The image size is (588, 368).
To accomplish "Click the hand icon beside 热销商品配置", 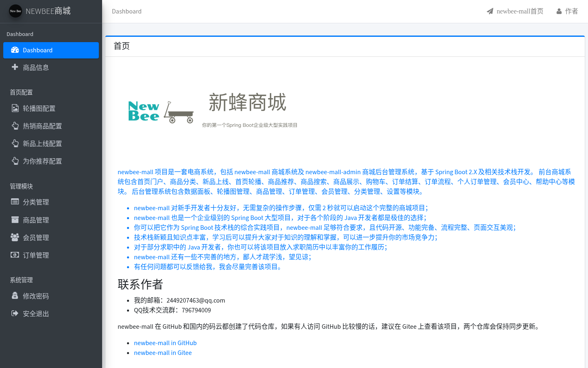I will [x=15, y=126].
